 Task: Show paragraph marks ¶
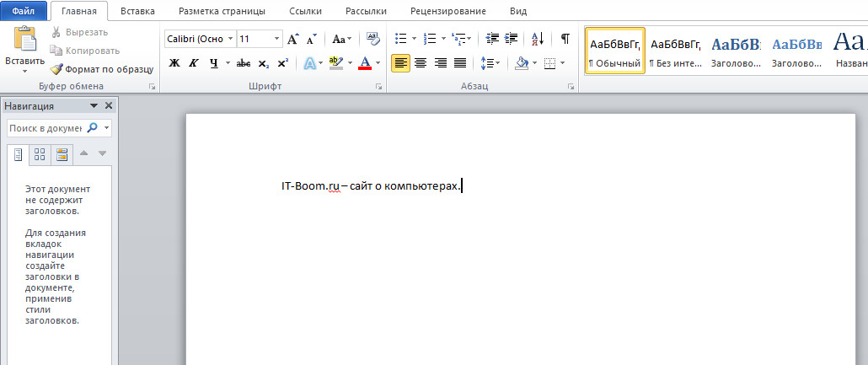[565, 39]
